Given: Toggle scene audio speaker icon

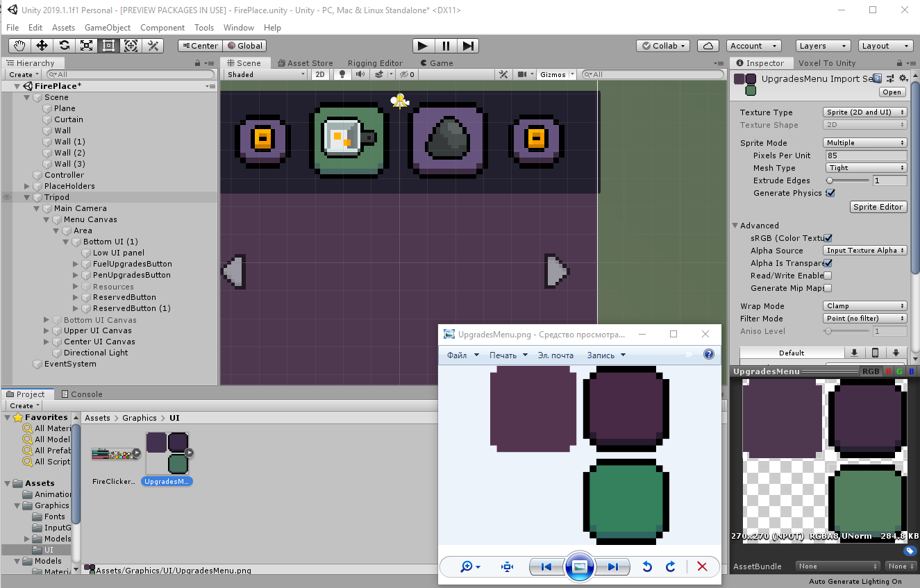Looking at the screenshot, I should [x=360, y=74].
